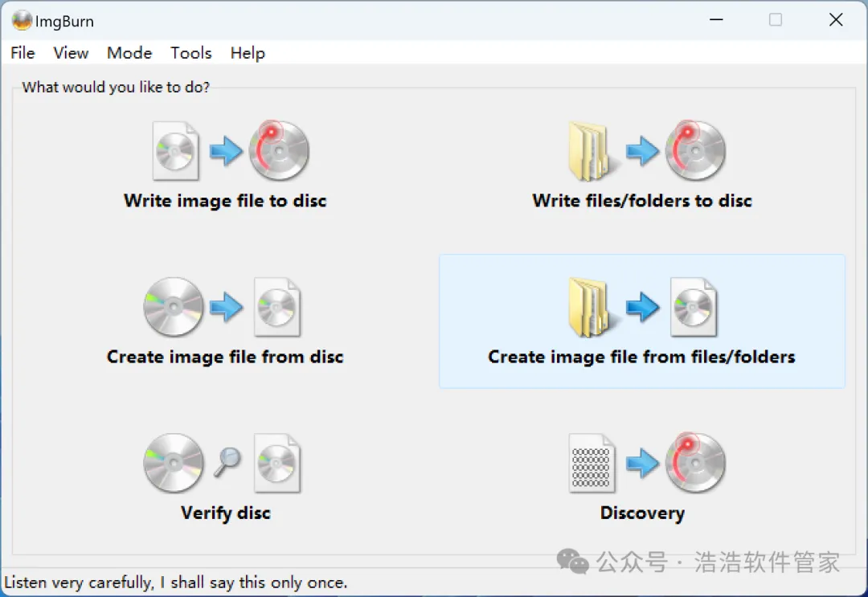The image size is (868, 597).
Task: Click the 'What would you like to do?' heading
Action: coord(117,88)
